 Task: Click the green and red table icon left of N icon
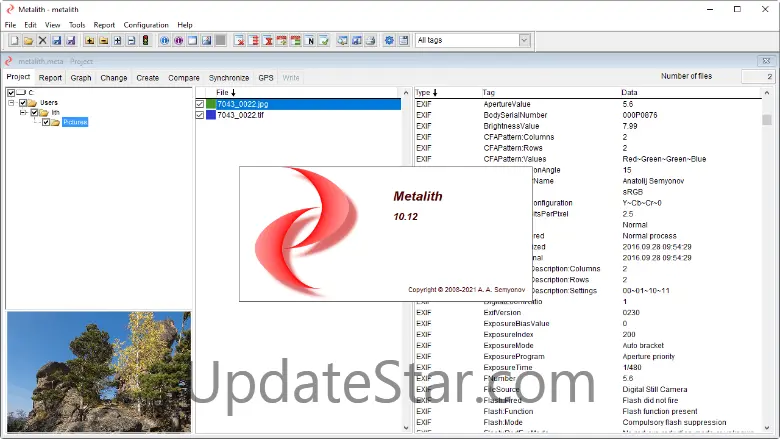tap(295, 40)
